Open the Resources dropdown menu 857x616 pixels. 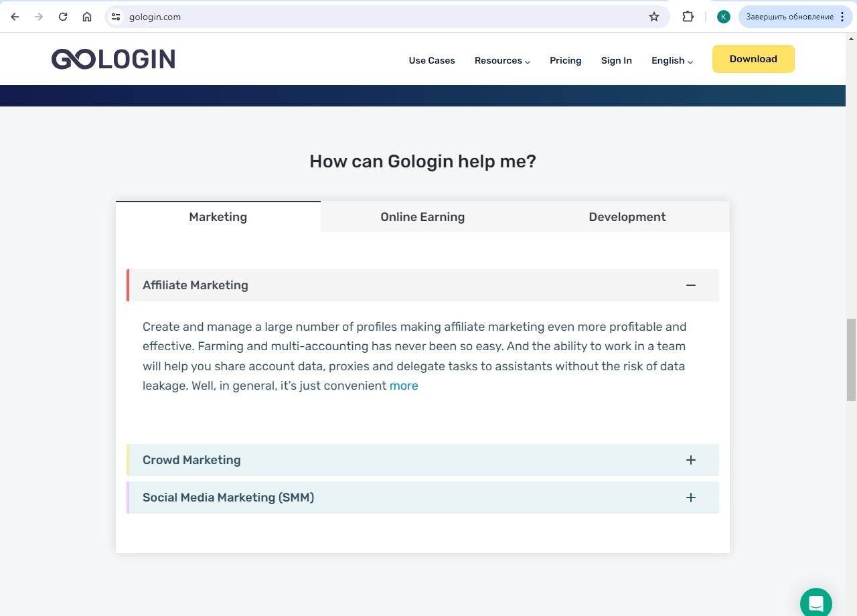tap(502, 60)
